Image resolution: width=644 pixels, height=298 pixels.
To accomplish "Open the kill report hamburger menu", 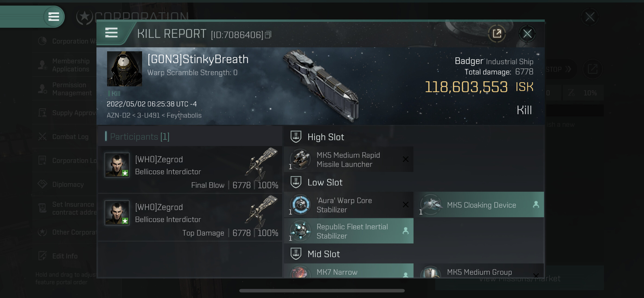I will (111, 33).
